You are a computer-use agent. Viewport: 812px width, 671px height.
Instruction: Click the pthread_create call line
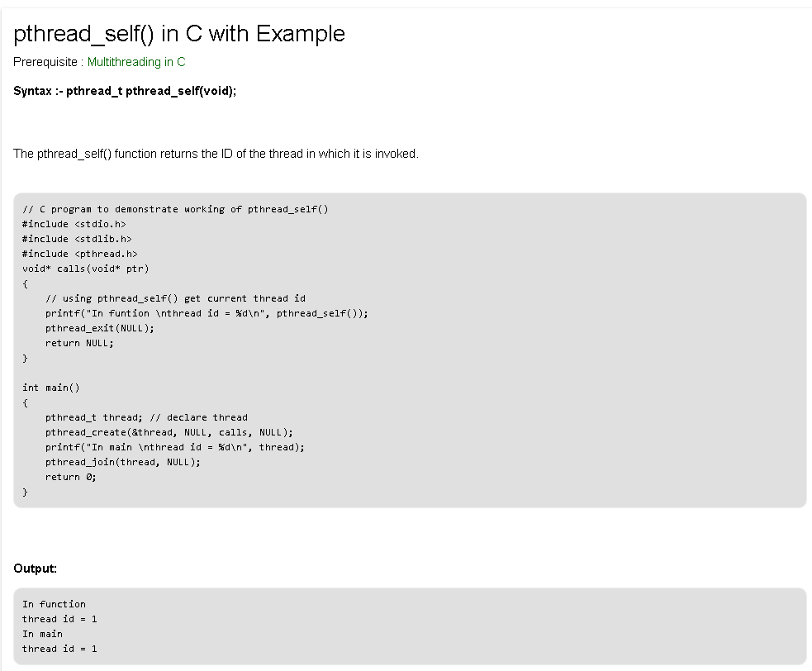[169, 432]
